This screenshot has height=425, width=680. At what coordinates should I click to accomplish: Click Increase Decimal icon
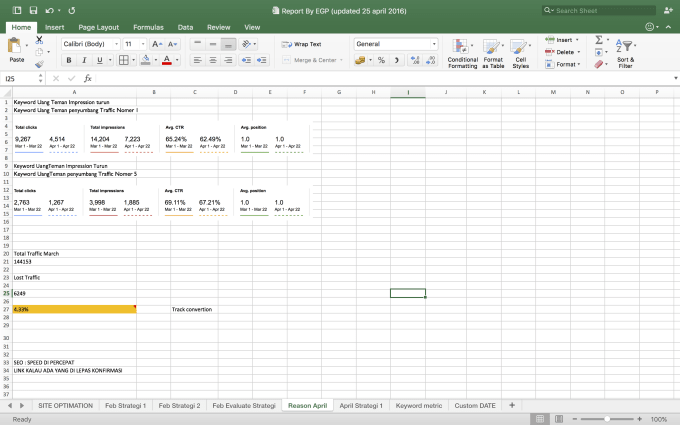click(x=415, y=60)
